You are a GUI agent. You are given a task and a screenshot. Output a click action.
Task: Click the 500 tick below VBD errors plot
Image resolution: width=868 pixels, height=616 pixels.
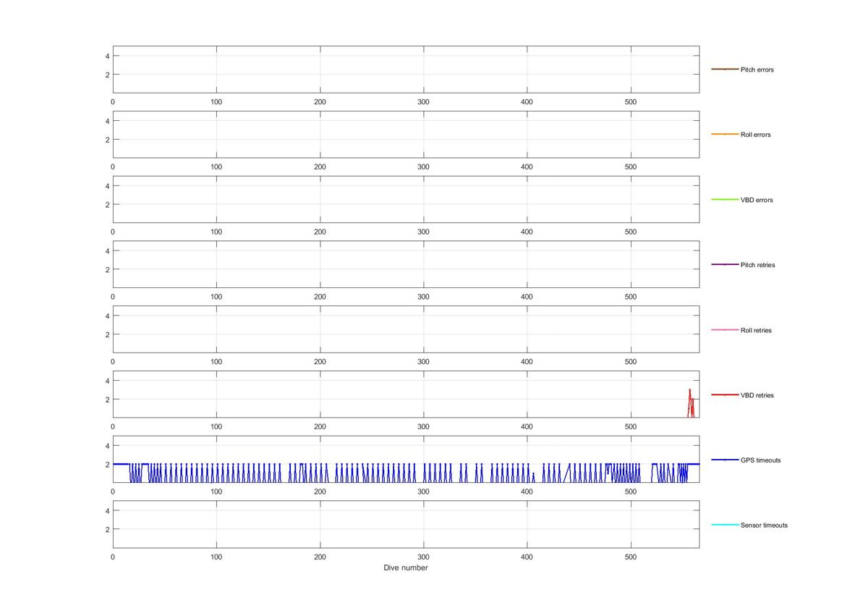tap(631, 232)
